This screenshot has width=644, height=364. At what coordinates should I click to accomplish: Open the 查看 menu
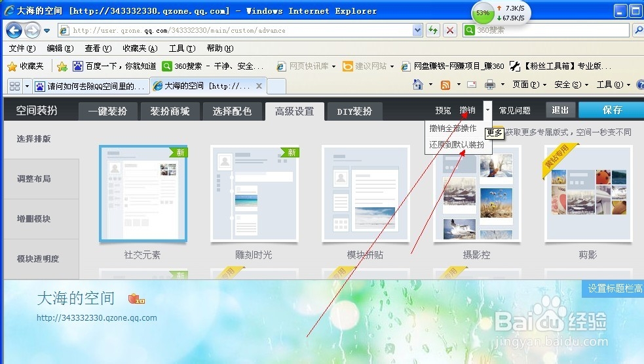point(98,49)
